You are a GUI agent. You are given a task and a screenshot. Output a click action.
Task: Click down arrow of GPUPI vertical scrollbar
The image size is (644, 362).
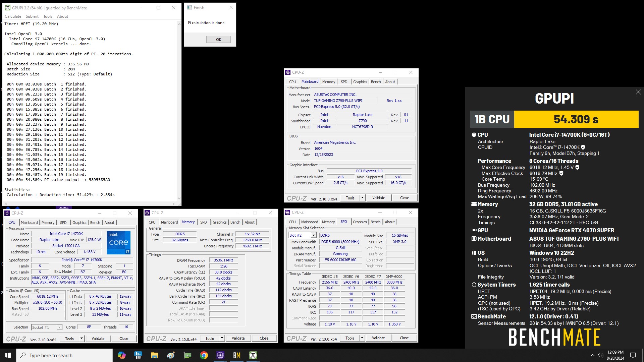tap(179, 198)
